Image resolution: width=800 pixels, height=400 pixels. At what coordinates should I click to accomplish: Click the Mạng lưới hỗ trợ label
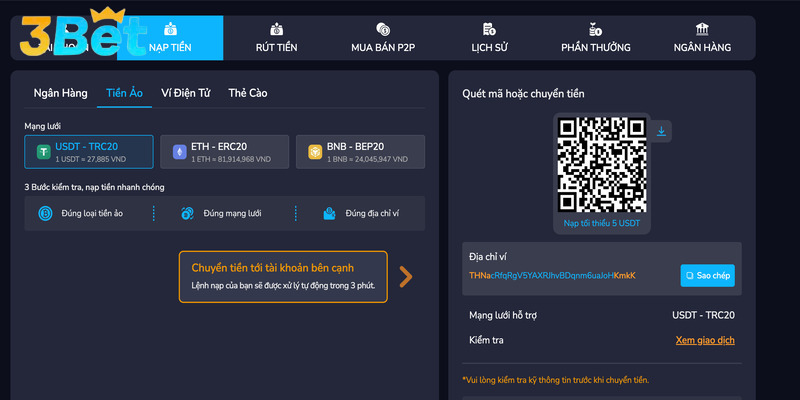pos(503,315)
